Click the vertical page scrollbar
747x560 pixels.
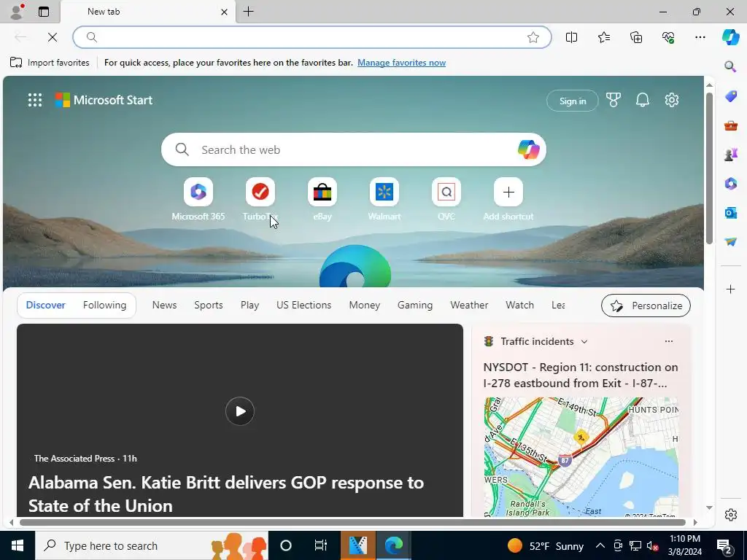709,168
